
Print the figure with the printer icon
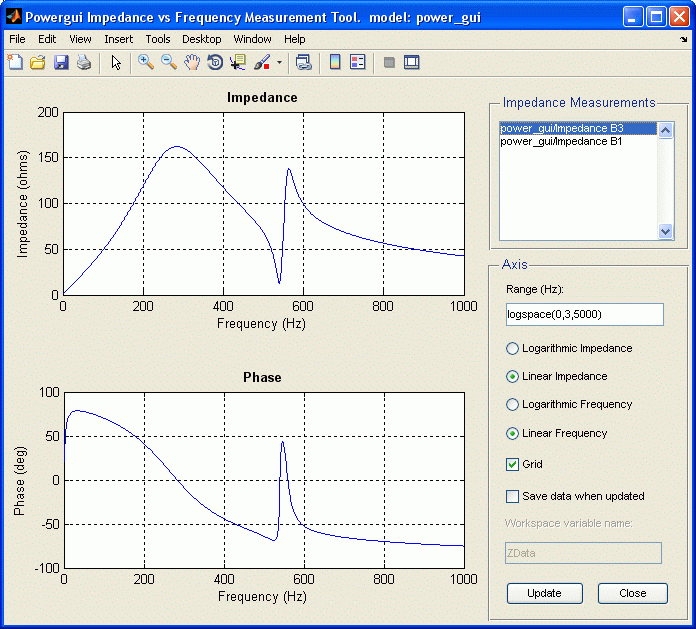click(84, 62)
